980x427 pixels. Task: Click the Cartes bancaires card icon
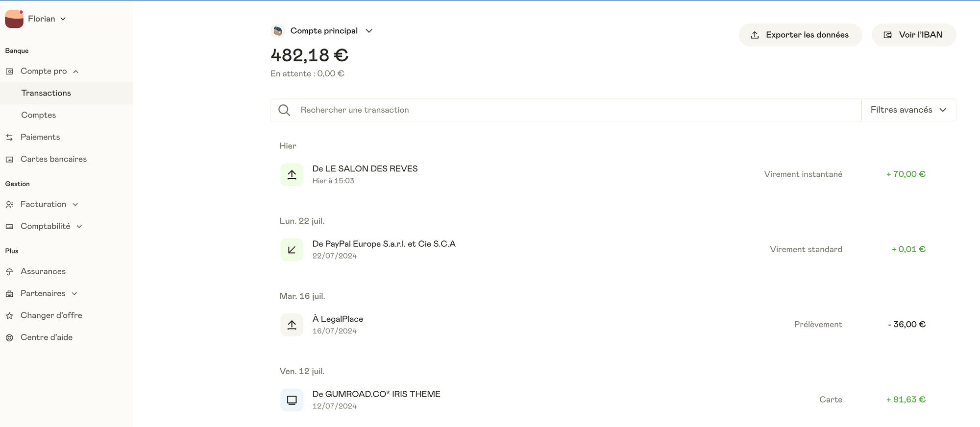coord(9,160)
